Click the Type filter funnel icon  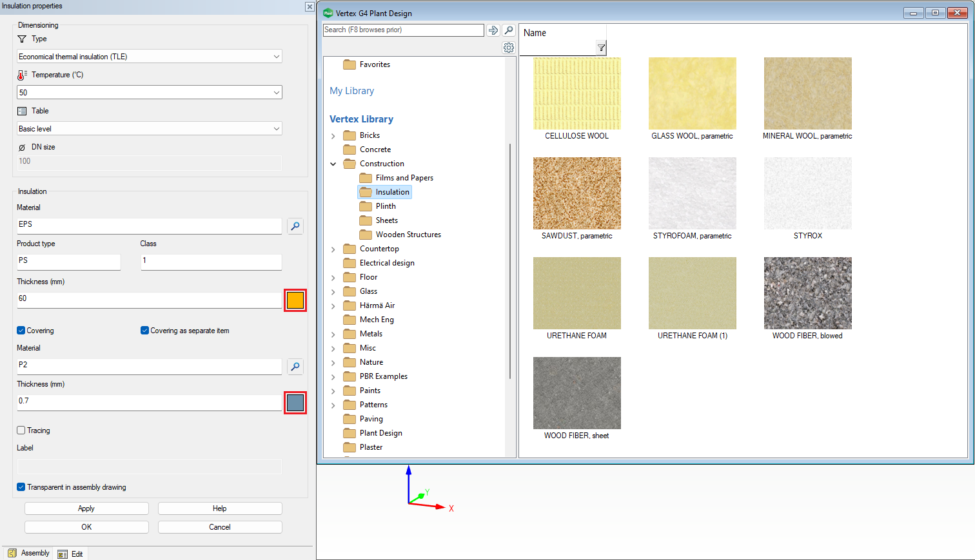(x=22, y=39)
